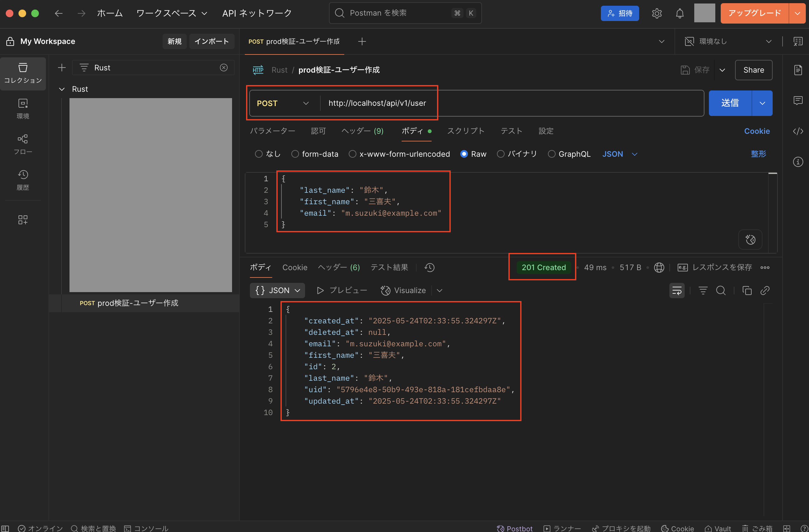Viewport: 809px width, 532px height.
Task: Open the documentation icon in right sidebar
Action: coord(798,70)
